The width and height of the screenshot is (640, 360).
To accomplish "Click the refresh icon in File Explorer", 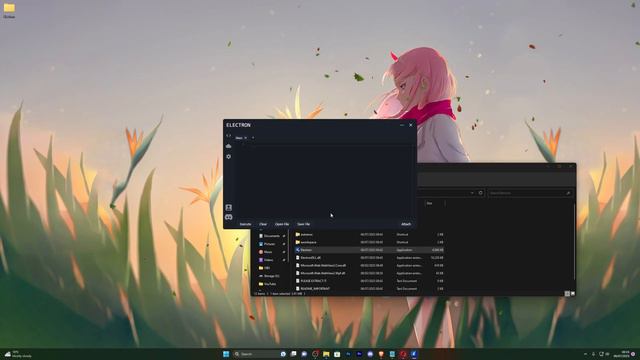I will [480, 193].
